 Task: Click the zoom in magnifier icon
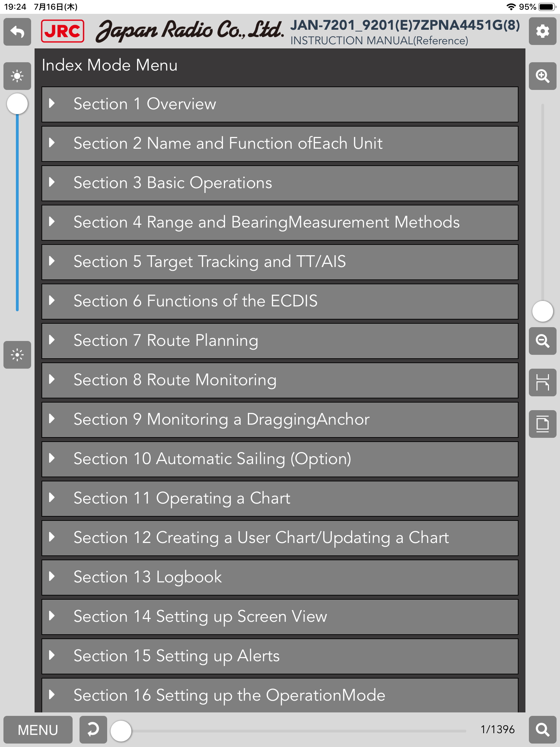pos(542,76)
